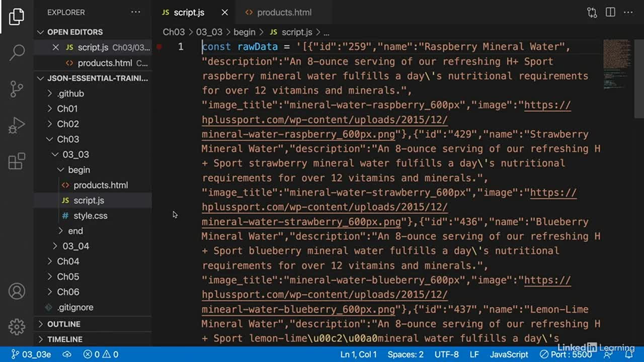This screenshot has width=644, height=362.
Task: Click the code minimap overview
Action: tap(618, 64)
